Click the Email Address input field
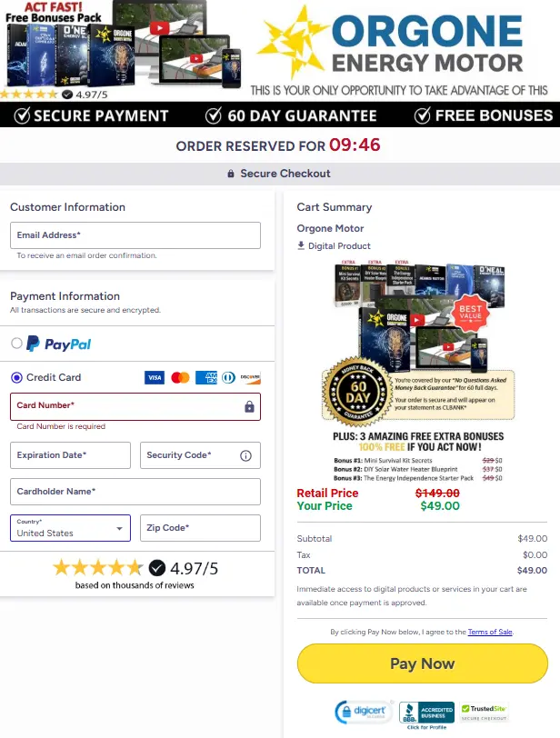 point(135,234)
